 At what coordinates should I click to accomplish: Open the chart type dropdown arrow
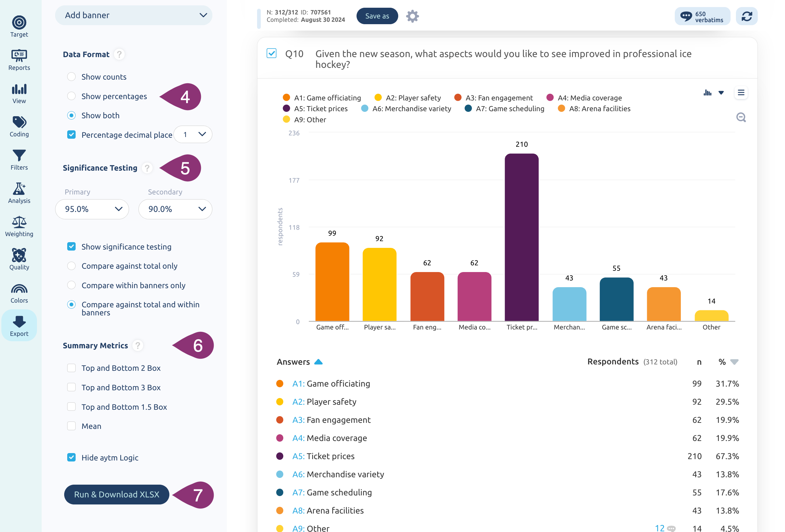(721, 93)
